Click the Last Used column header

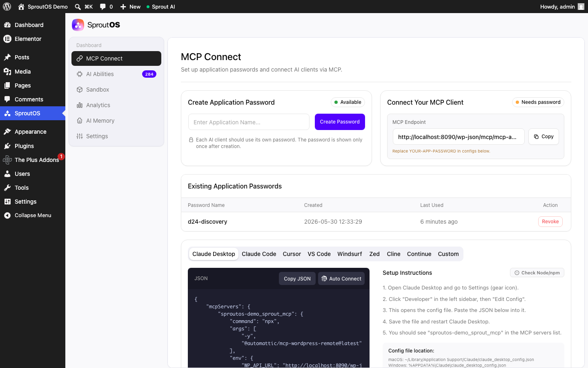coord(432,205)
